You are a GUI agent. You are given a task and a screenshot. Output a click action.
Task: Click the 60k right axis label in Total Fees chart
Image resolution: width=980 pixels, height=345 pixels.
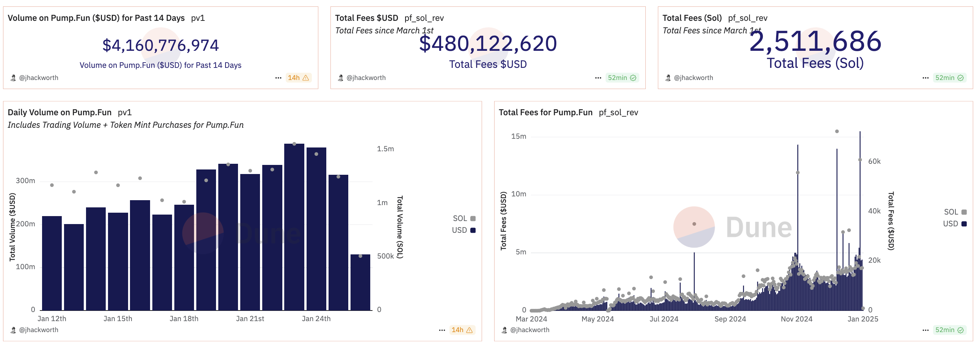(x=874, y=162)
